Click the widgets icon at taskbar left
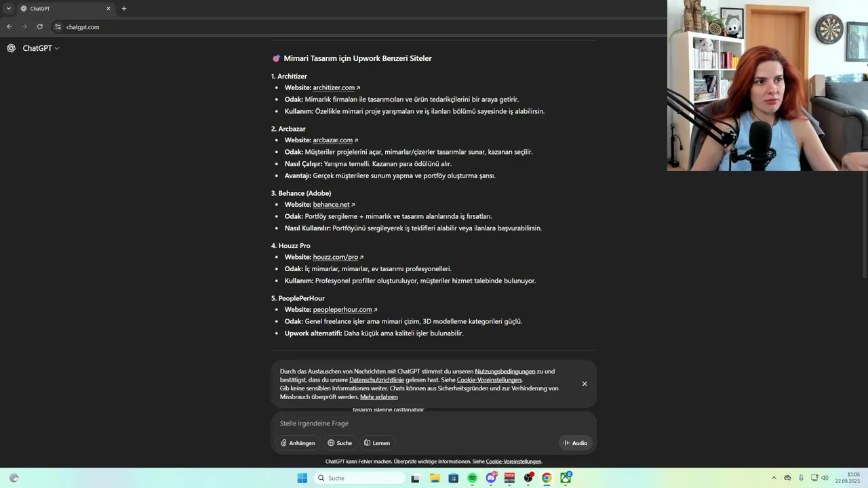868x488 pixels. pos(14,478)
